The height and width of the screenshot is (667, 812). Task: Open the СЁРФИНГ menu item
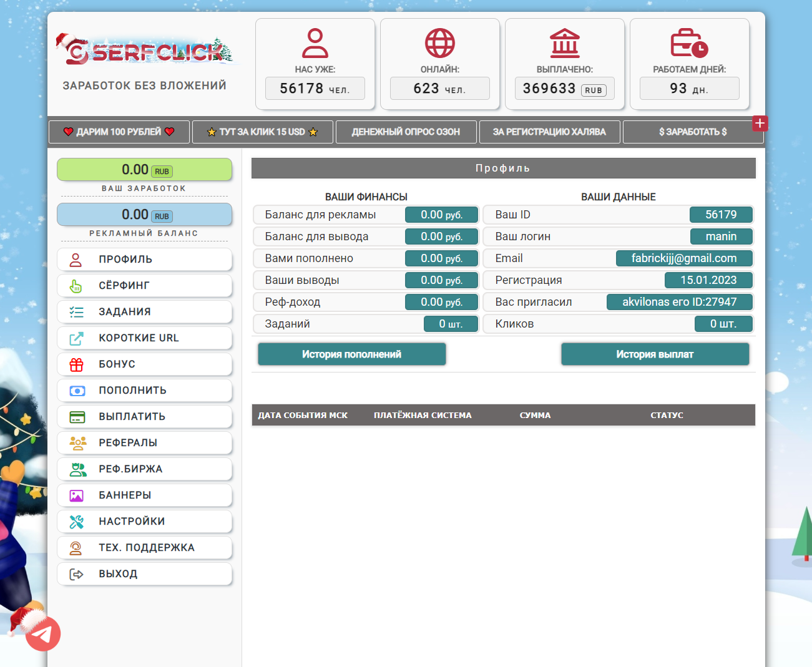145,286
